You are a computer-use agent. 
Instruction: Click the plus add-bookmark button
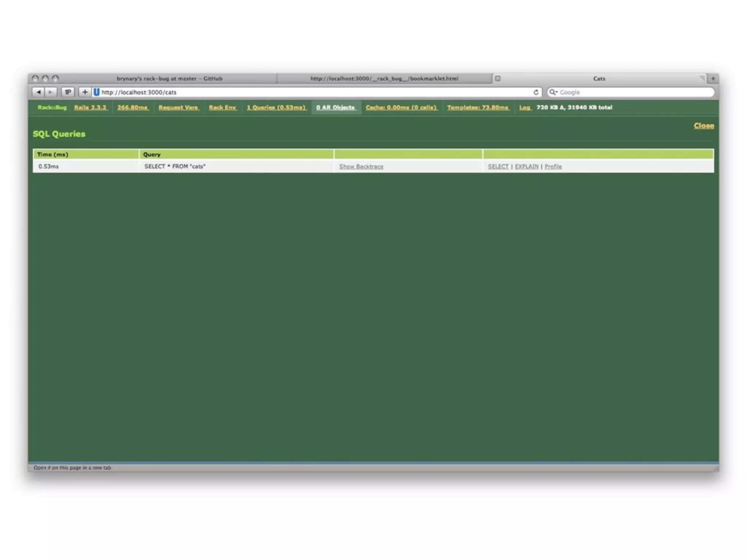[x=85, y=92]
